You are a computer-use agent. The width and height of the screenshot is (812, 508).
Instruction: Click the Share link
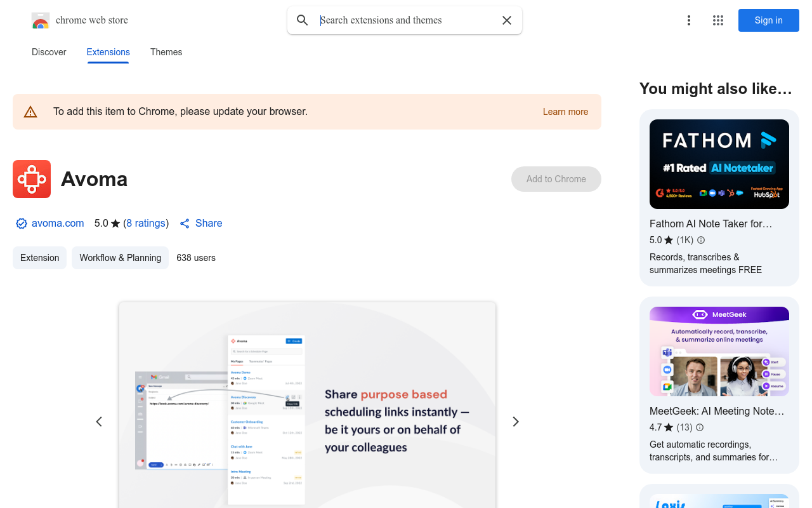coord(209,224)
